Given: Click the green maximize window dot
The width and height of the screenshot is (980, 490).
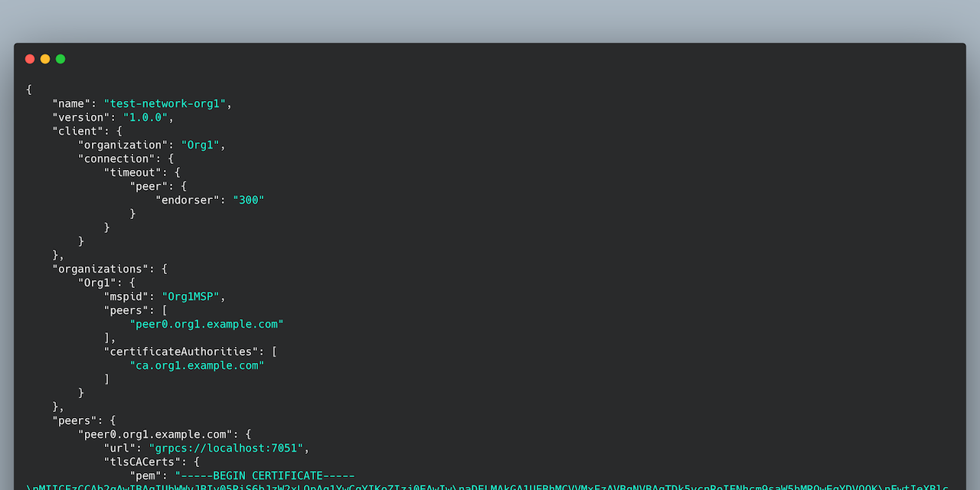Looking at the screenshot, I should coord(60,59).
